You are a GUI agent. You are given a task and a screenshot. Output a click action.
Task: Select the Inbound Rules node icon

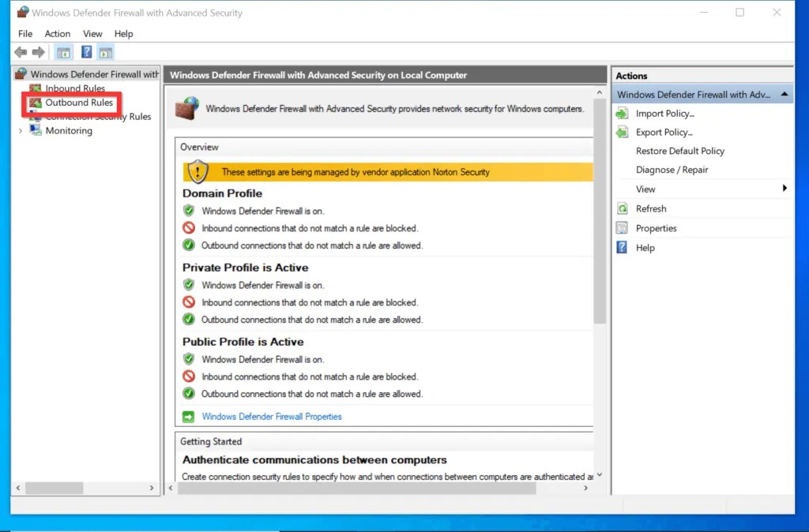pos(35,88)
